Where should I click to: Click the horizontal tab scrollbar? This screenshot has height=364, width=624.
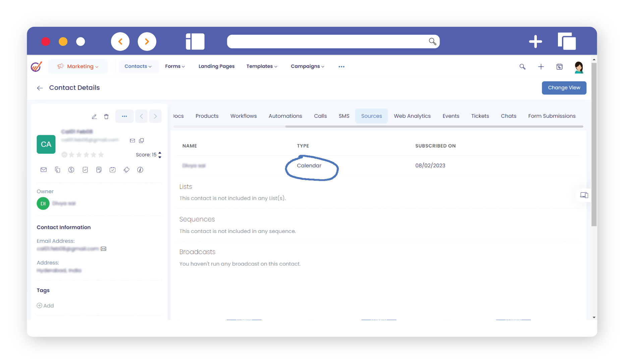click(434, 127)
